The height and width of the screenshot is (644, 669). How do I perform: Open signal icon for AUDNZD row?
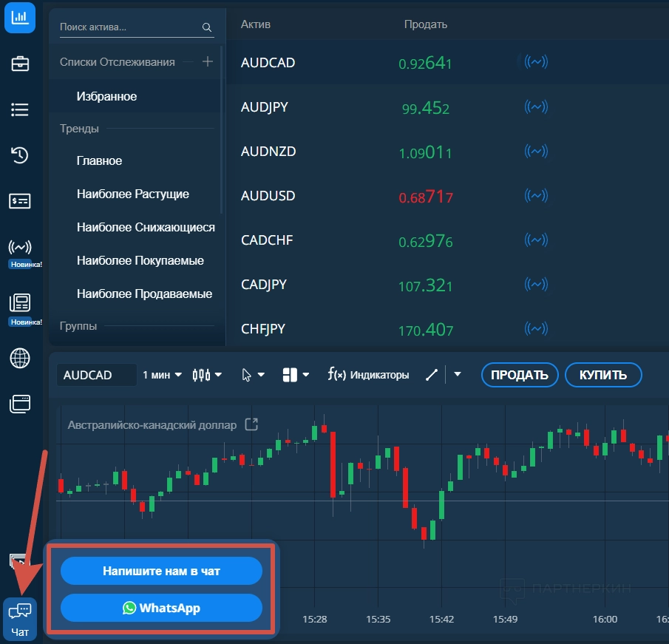[x=536, y=151]
